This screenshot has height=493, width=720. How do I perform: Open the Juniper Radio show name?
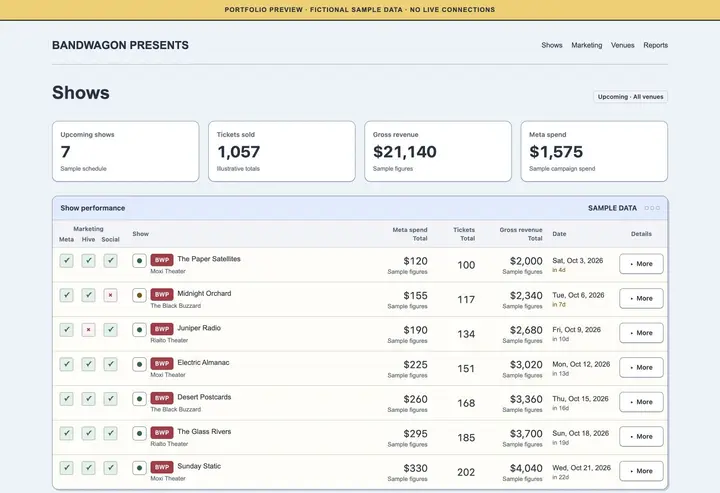pos(199,328)
